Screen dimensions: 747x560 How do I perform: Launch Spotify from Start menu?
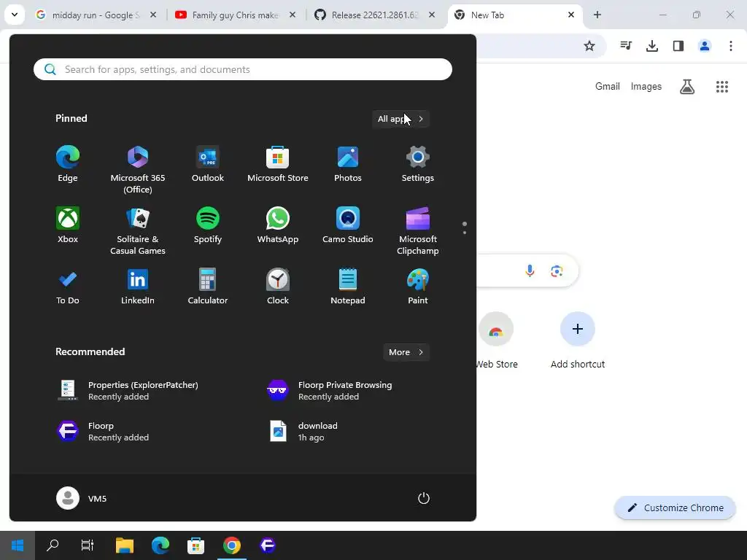pyautogui.click(x=208, y=225)
